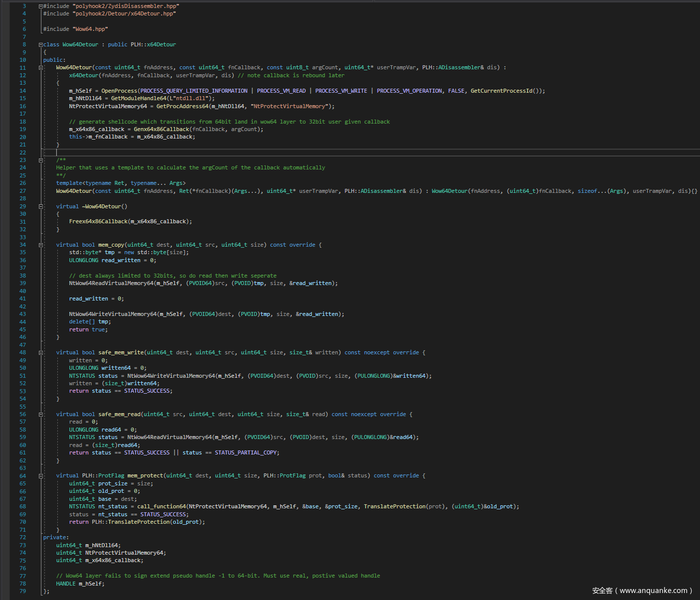Click the STATUS_PARTIAL_COPY constant
The image size is (700, 600).
[x=246, y=453]
